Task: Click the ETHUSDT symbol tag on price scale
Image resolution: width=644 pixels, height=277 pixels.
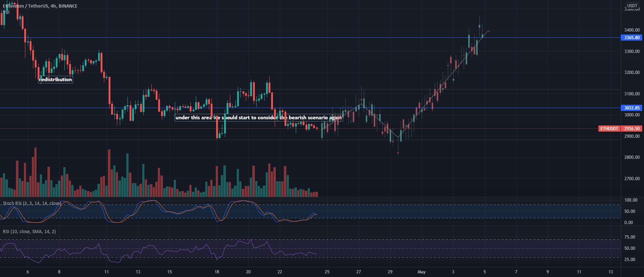Action: [x=609, y=129]
